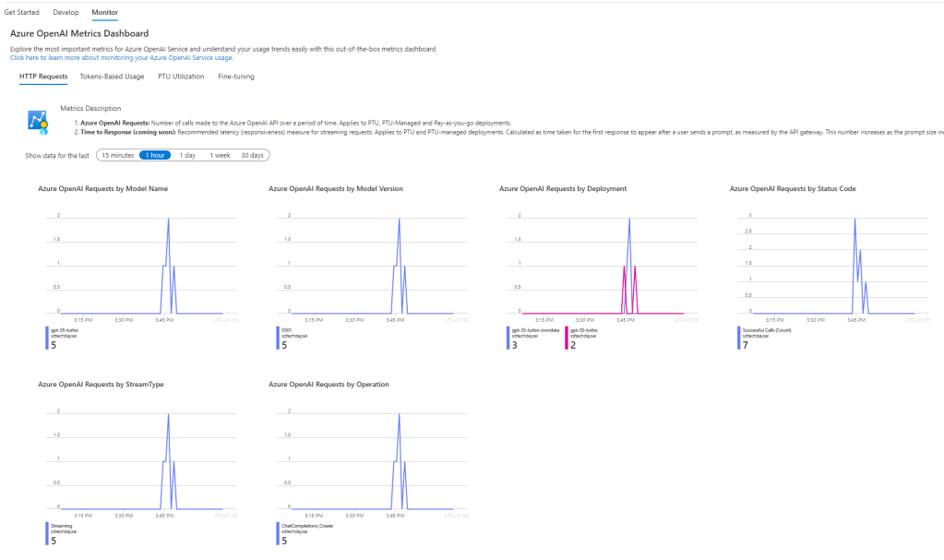This screenshot has width=944, height=560.
Task: Switch to the Tokens-Based Usage tab
Action: (x=112, y=77)
